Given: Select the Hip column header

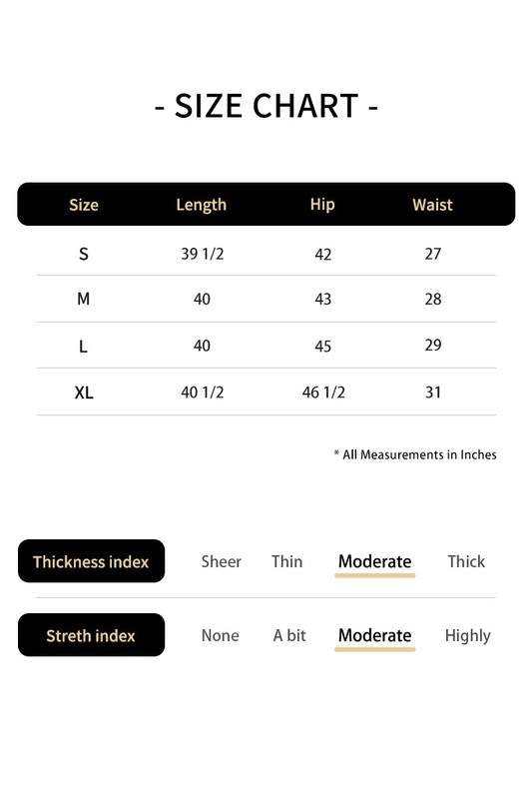Looking at the screenshot, I should coord(322,205).
